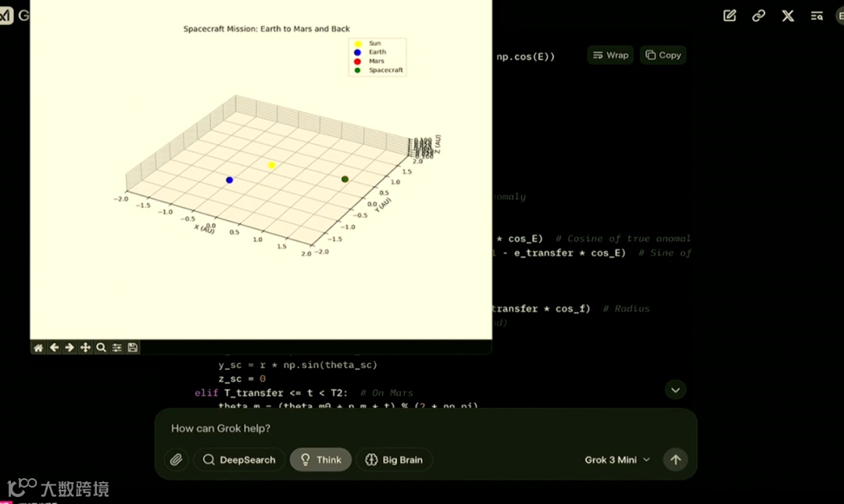The height and width of the screenshot is (504, 844).
Task: Click the 'Y (AU)' axis label
Action: (383, 205)
